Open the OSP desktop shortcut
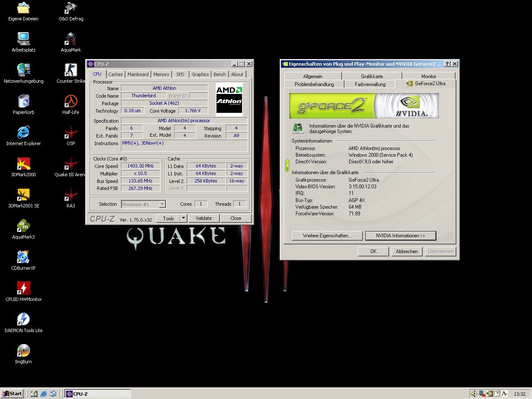 (x=71, y=136)
